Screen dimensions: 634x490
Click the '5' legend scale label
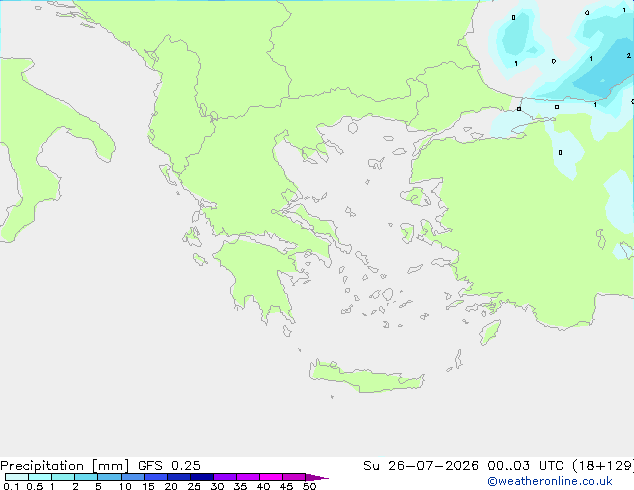[98, 486]
